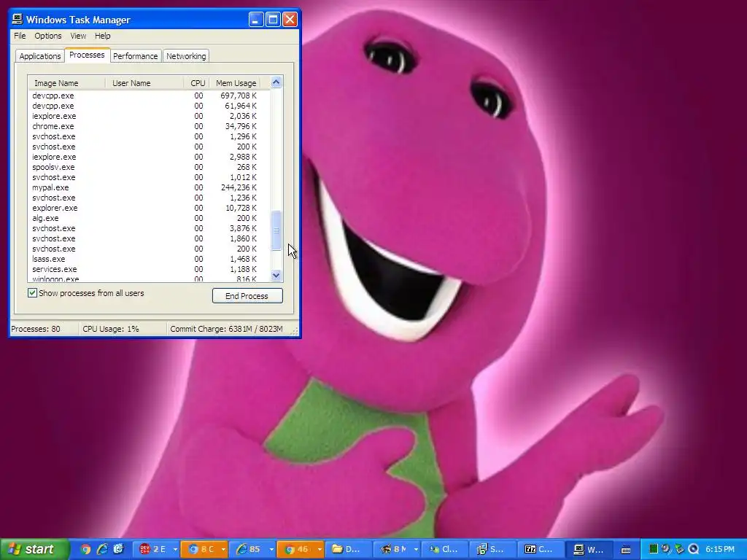Select the services.exe process row
The height and width of the screenshot is (560, 747).
tap(149, 269)
